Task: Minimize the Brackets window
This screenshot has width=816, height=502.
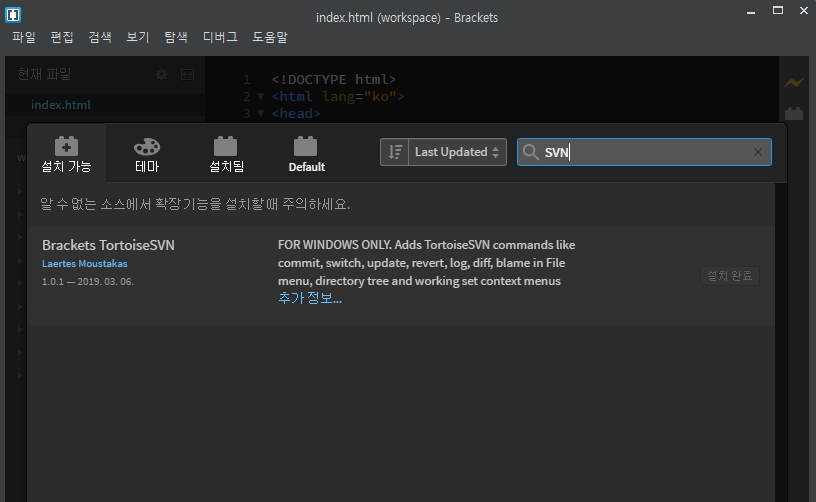Action: pos(751,11)
